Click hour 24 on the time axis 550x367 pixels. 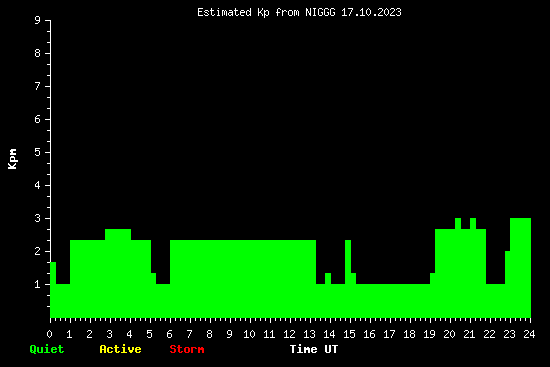[529, 334]
